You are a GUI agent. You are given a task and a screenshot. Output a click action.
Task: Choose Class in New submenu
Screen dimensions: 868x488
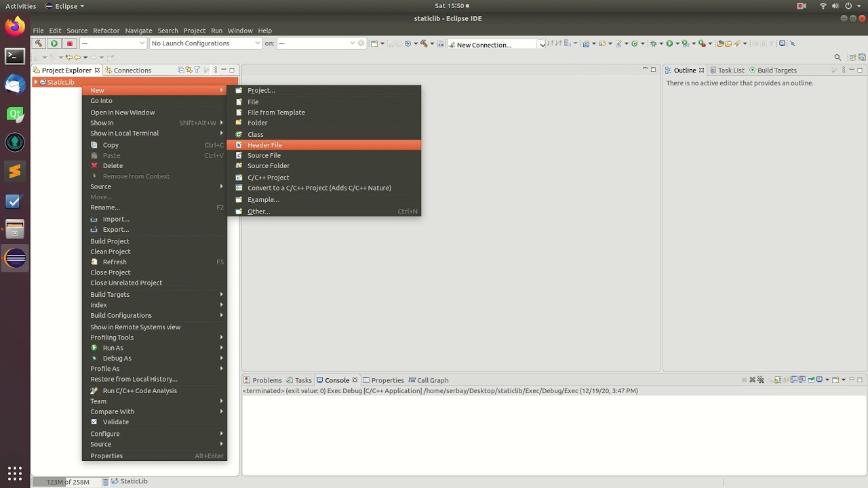tap(324, 134)
